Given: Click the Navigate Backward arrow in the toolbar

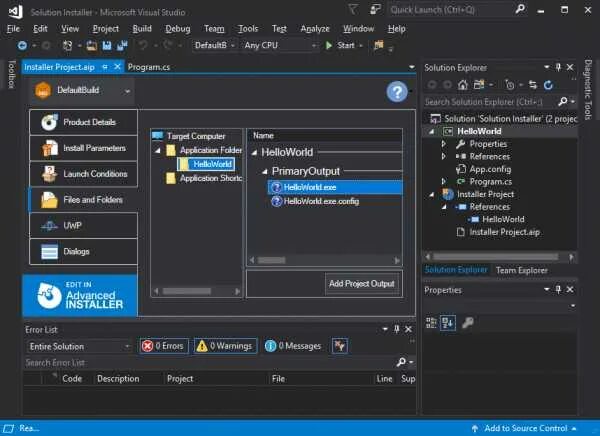Looking at the screenshot, I should point(22,46).
